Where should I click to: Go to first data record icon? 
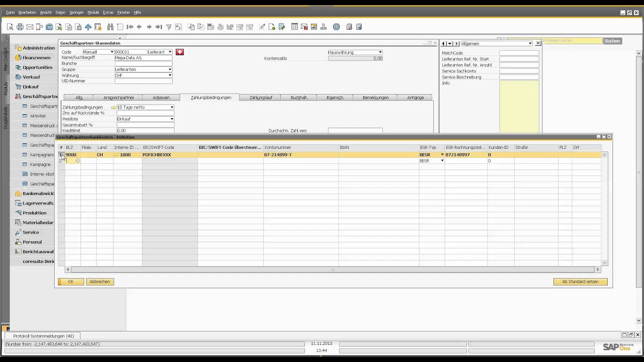130,27
